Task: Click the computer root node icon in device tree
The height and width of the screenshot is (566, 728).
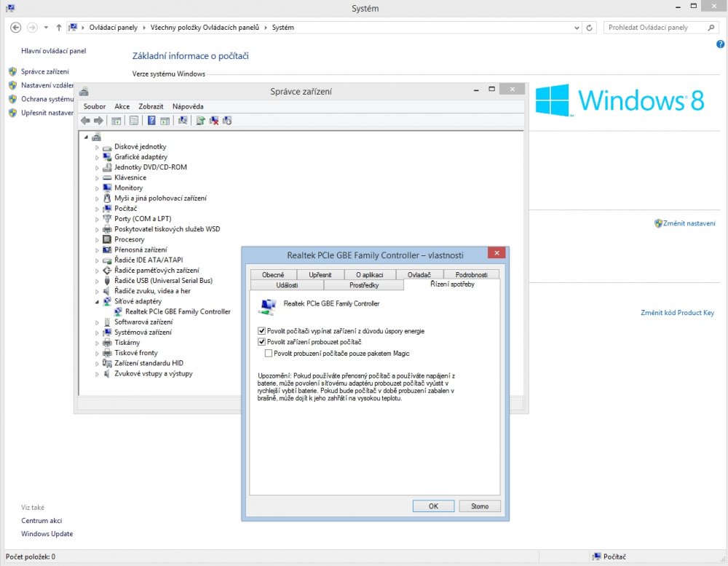Action: [97, 137]
